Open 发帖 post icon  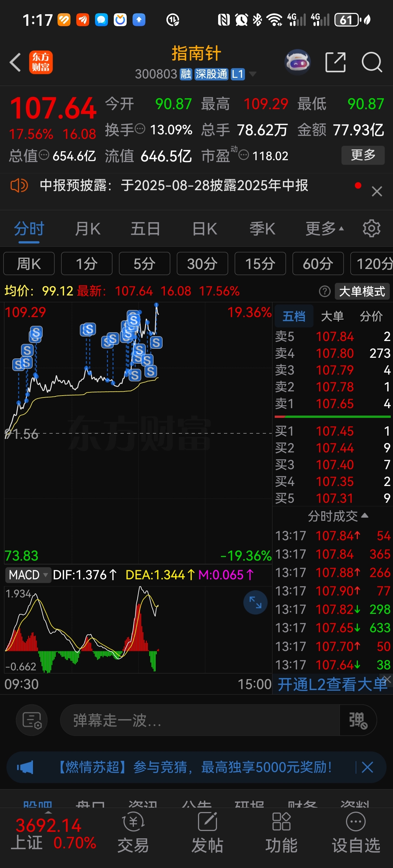point(207,833)
